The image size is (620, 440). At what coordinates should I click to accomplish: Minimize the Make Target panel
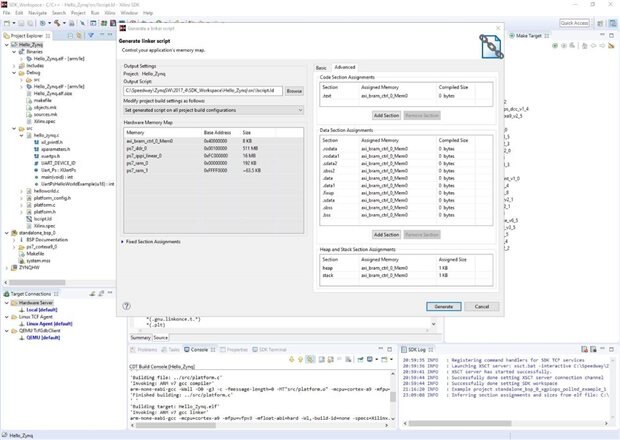[x=603, y=35]
